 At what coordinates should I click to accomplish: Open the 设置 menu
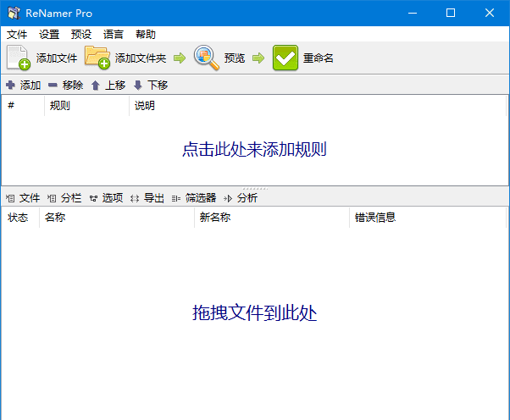pyautogui.click(x=49, y=34)
